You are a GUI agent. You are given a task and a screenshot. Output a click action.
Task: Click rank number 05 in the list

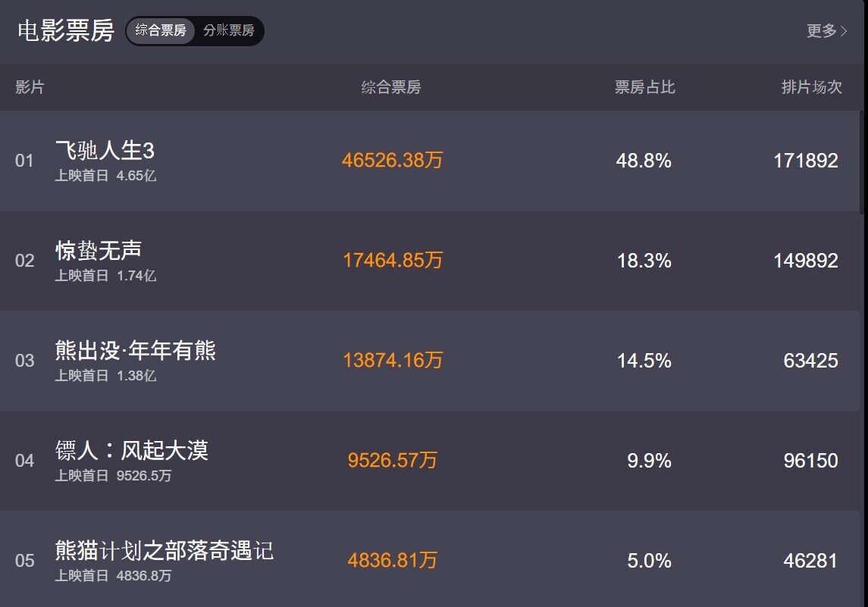click(24, 561)
